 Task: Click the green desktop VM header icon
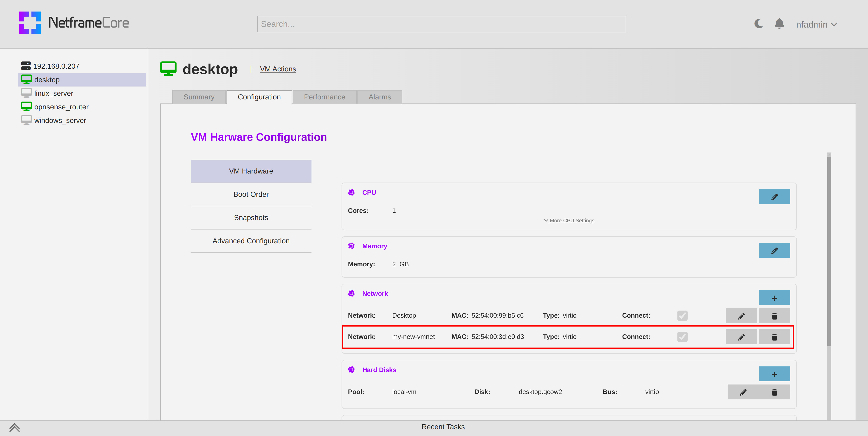pos(168,69)
